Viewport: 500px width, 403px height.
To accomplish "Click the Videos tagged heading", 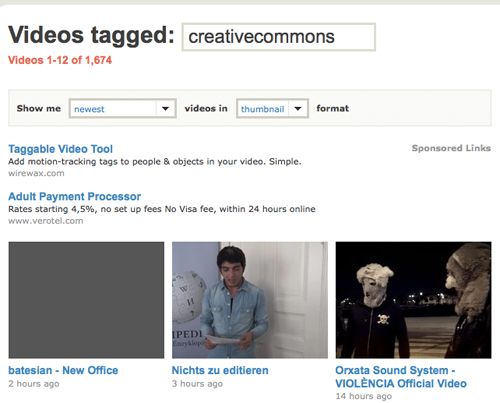I will [x=91, y=35].
